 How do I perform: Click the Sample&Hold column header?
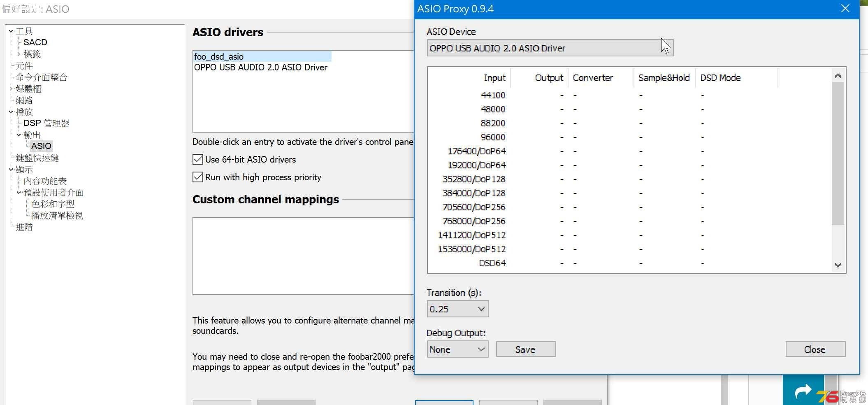coord(664,78)
